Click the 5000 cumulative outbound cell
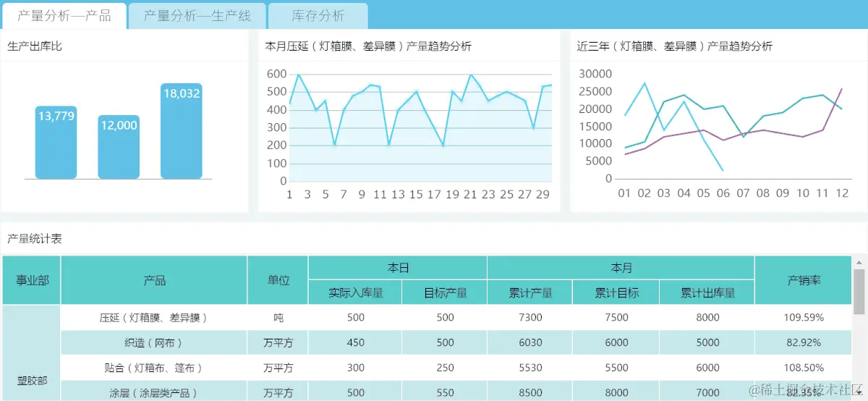 (x=707, y=342)
